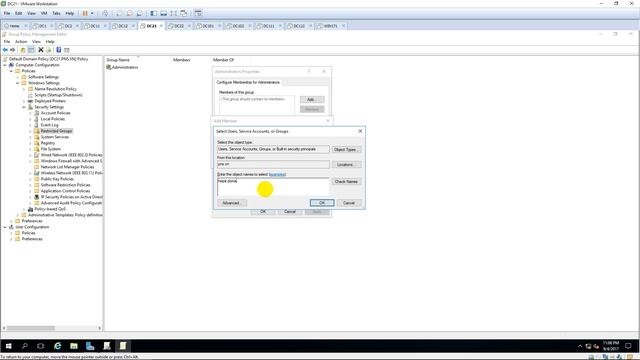Select Event Log in the tree
The width and height of the screenshot is (640, 360).
pos(49,125)
